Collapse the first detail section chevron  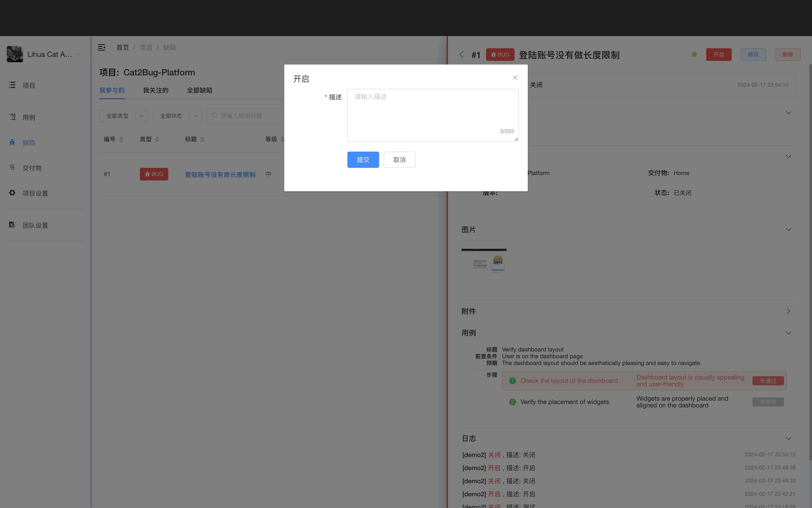click(789, 113)
